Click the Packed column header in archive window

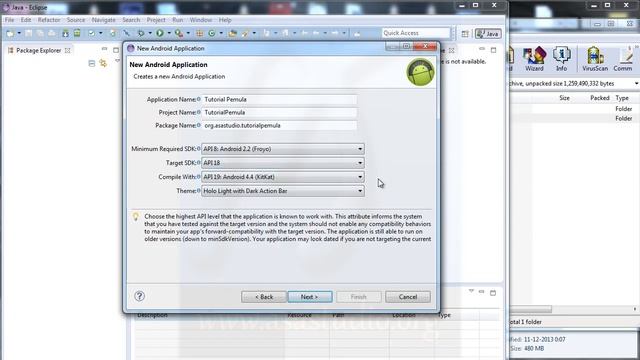(x=600, y=98)
